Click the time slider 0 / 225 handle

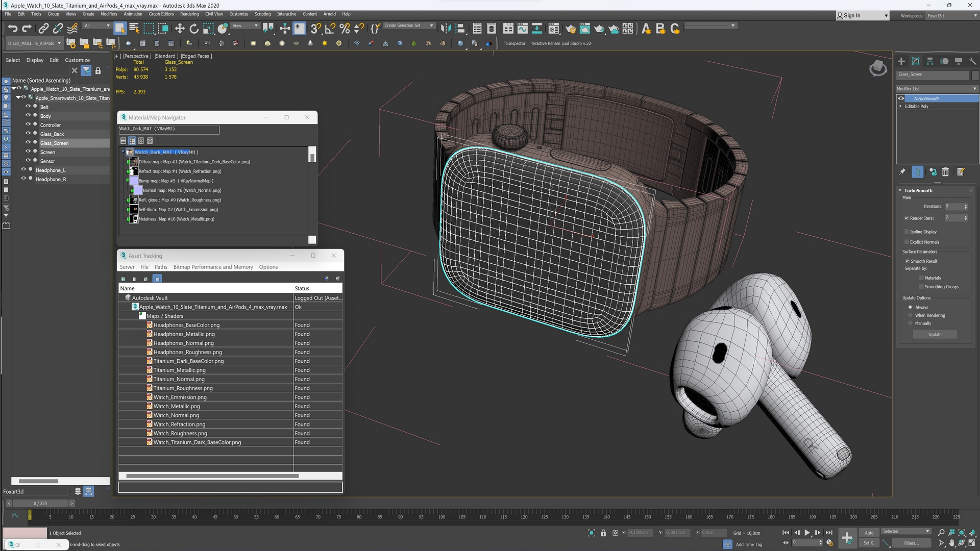point(40,504)
